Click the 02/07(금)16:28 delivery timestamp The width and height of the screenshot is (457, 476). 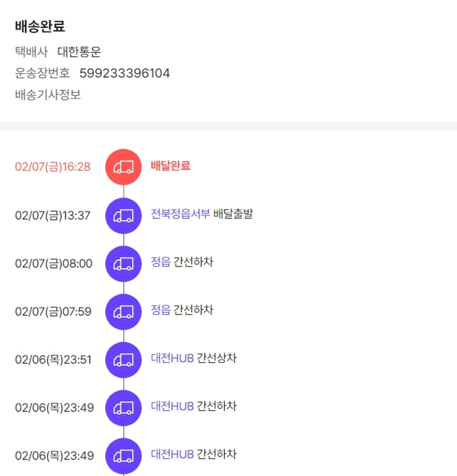[52, 167]
